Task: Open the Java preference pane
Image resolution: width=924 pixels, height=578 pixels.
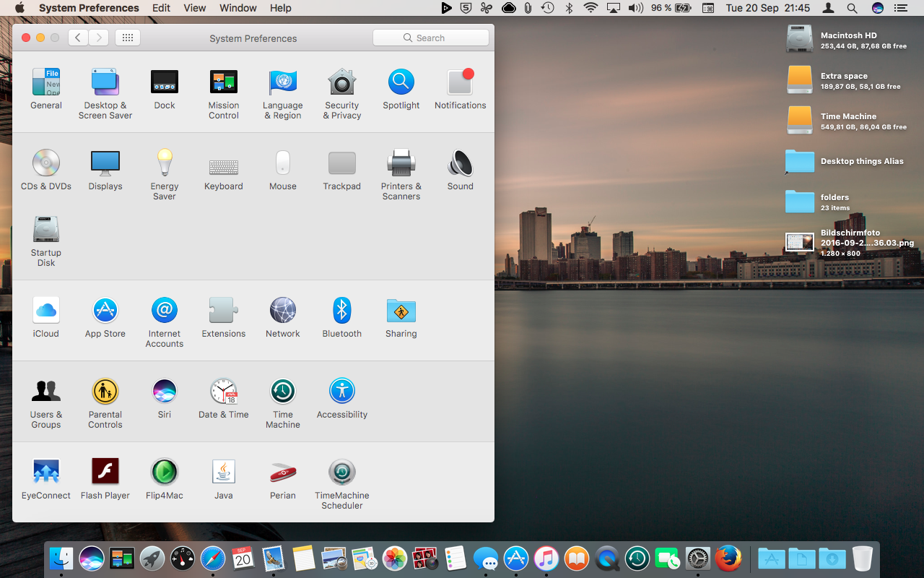Action: click(x=224, y=472)
